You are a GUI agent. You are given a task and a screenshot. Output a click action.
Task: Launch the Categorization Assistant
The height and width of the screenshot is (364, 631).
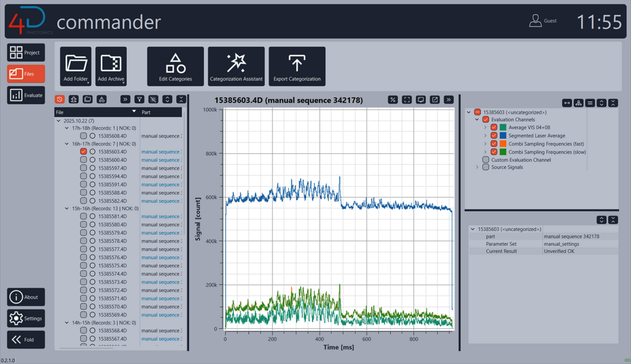click(x=236, y=67)
